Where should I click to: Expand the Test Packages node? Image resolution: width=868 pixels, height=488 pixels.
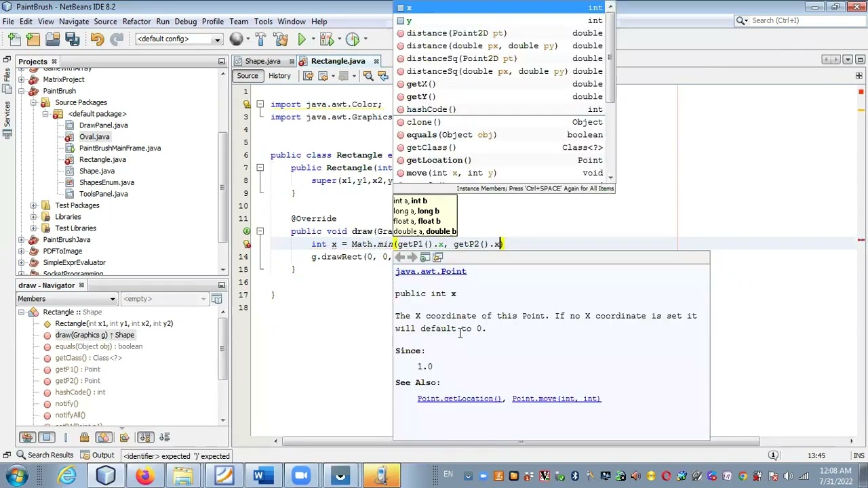click(x=33, y=205)
